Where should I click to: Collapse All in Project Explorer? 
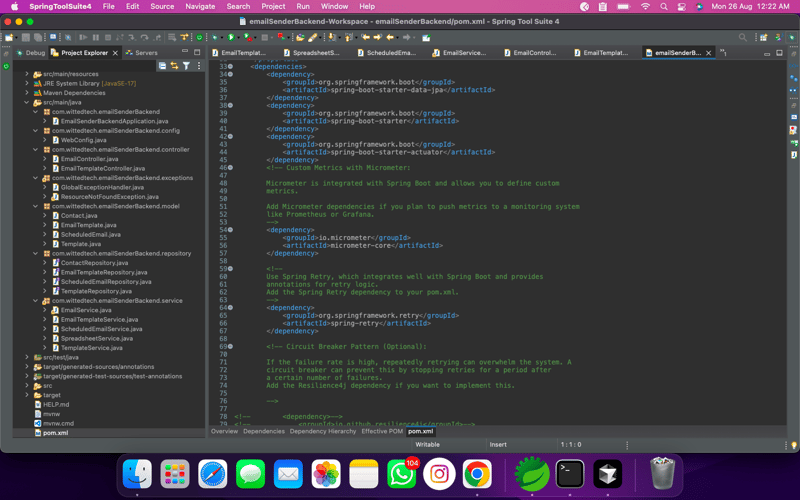coord(162,66)
